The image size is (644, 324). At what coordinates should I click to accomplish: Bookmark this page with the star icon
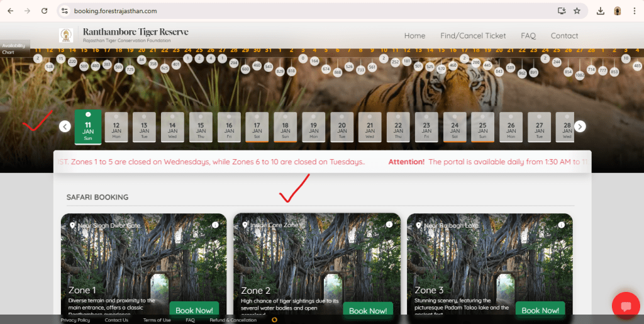pyautogui.click(x=577, y=11)
